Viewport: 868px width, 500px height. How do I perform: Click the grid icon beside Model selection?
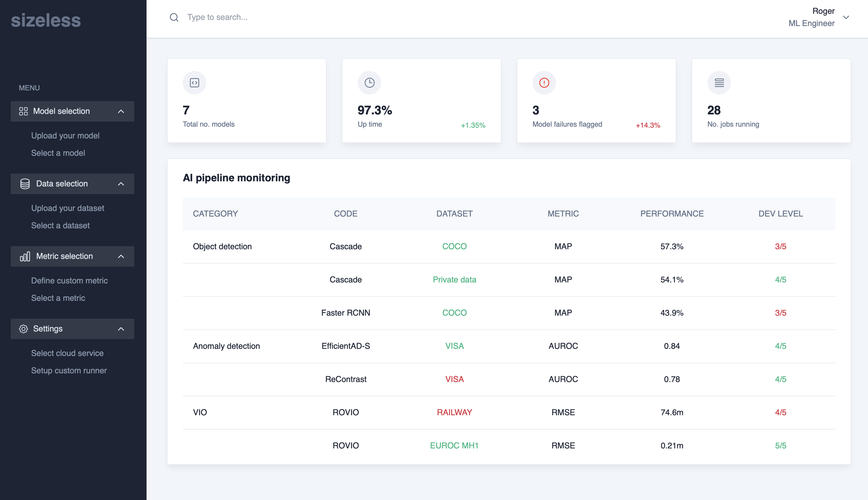tap(23, 111)
